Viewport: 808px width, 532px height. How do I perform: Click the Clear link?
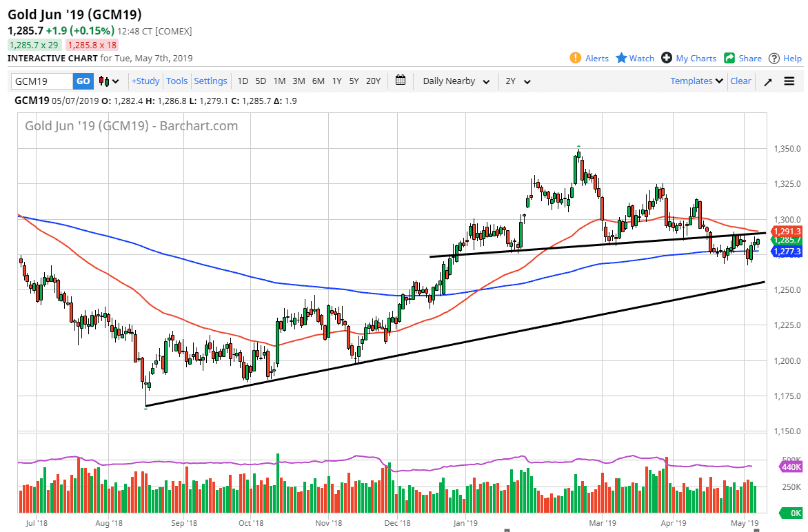[740, 81]
